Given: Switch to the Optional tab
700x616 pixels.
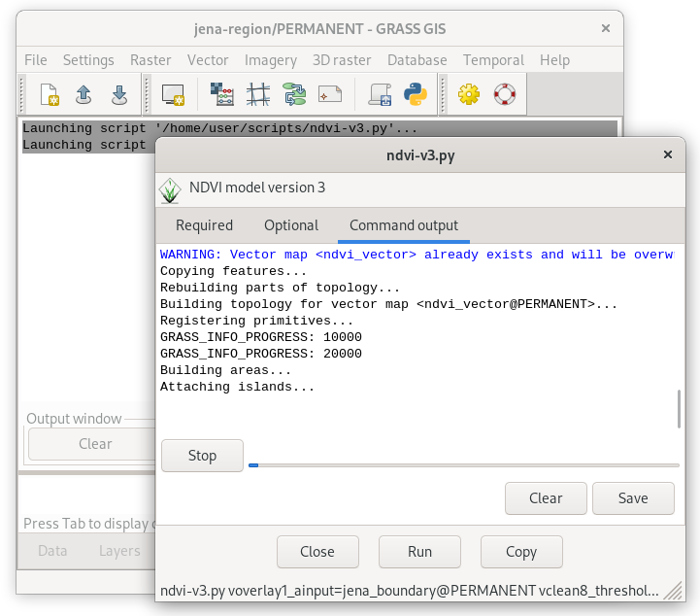Looking at the screenshot, I should click(291, 225).
